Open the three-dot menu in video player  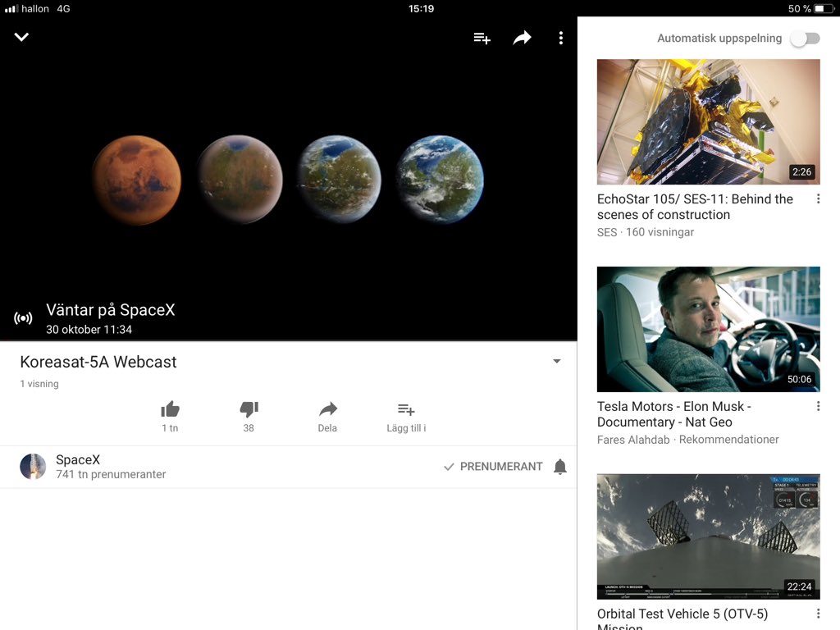(561, 38)
